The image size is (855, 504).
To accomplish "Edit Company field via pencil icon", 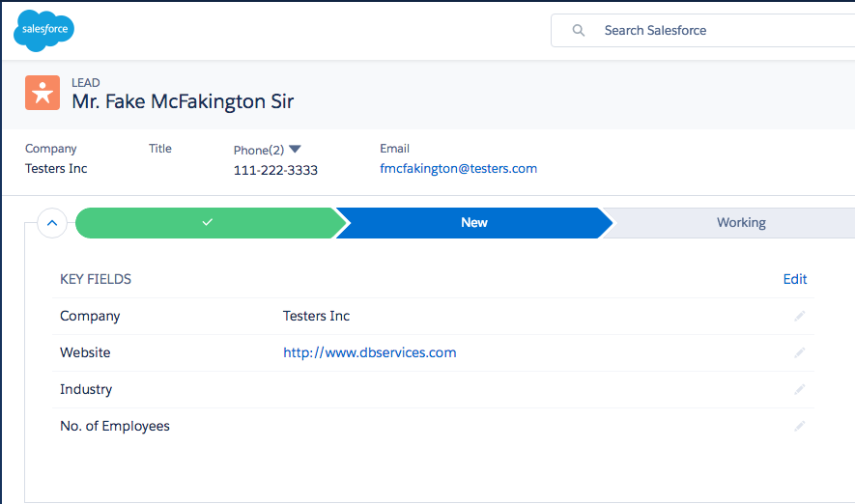I will (799, 316).
